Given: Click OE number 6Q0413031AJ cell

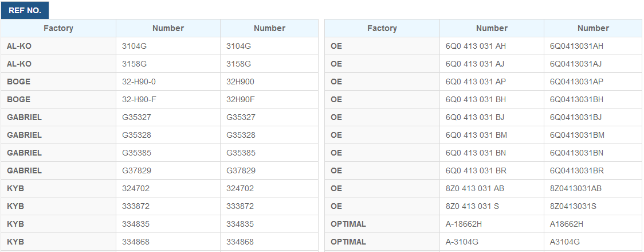Looking at the screenshot, I should (593, 64).
